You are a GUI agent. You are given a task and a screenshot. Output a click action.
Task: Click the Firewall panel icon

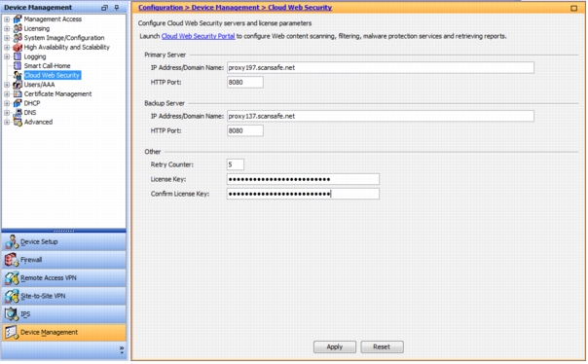click(12, 260)
